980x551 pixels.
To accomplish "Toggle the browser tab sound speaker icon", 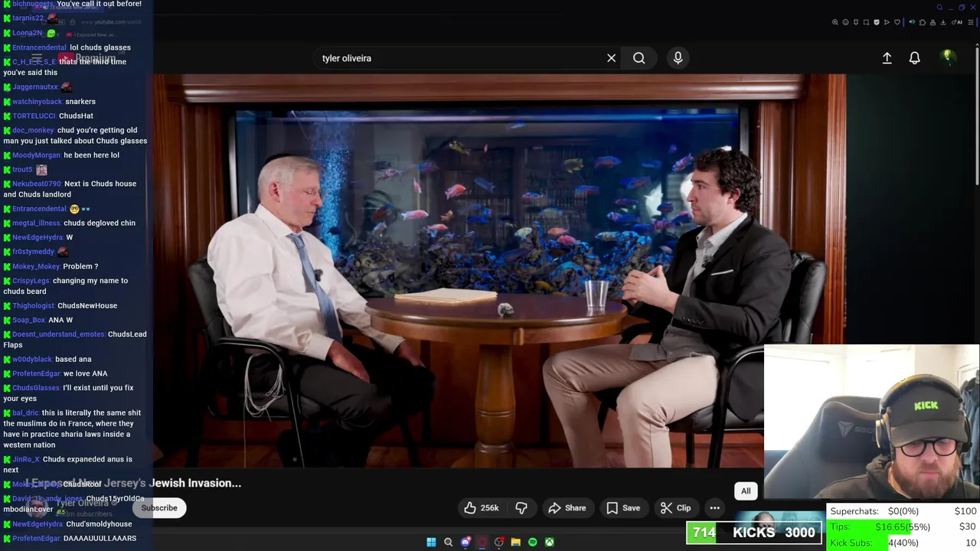I will click(912, 22).
